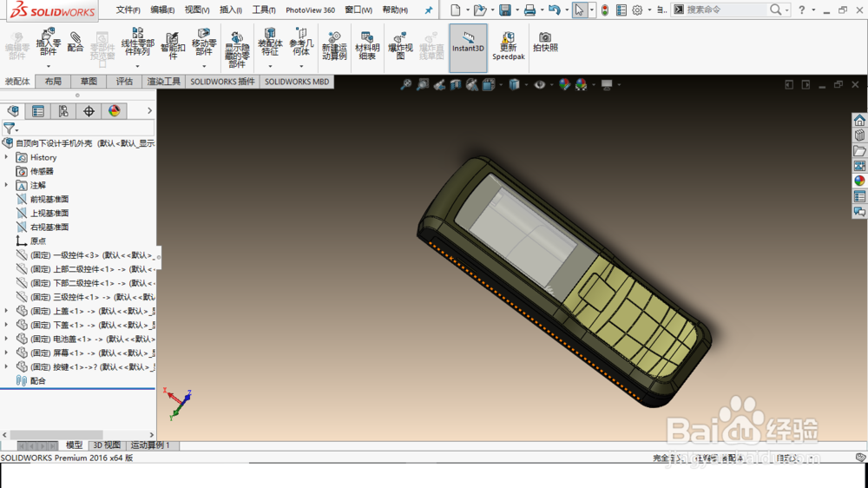Open 工具(T) menu
The height and width of the screenshot is (488, 868).
264,10
